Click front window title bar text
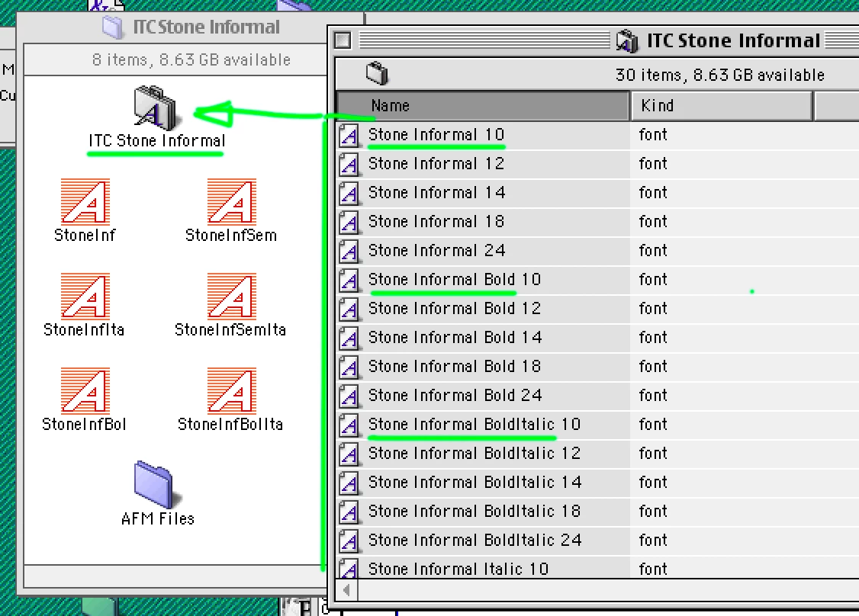Image resolution: width=859 pixels, height=616 pixels. coord(734,41)
